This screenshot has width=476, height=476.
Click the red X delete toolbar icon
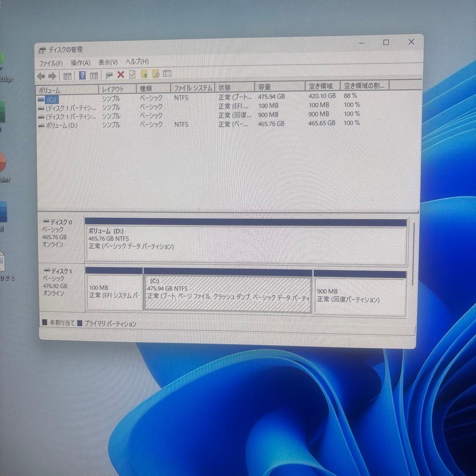point(120,75)
